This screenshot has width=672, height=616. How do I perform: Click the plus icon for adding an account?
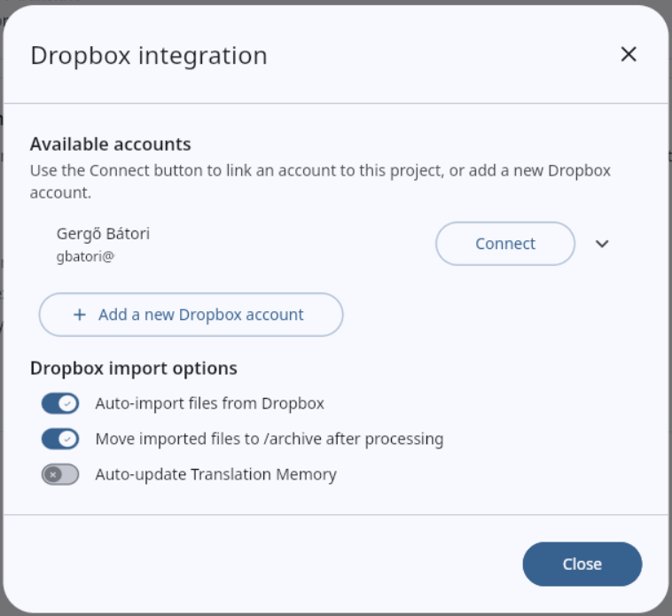(80, 315)
